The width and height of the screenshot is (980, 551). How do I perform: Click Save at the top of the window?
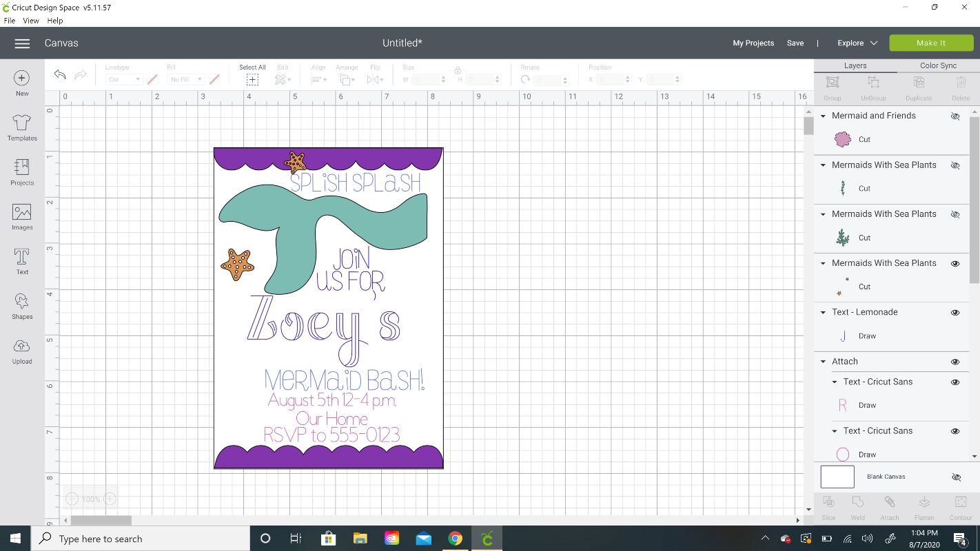tap(795, 43)
